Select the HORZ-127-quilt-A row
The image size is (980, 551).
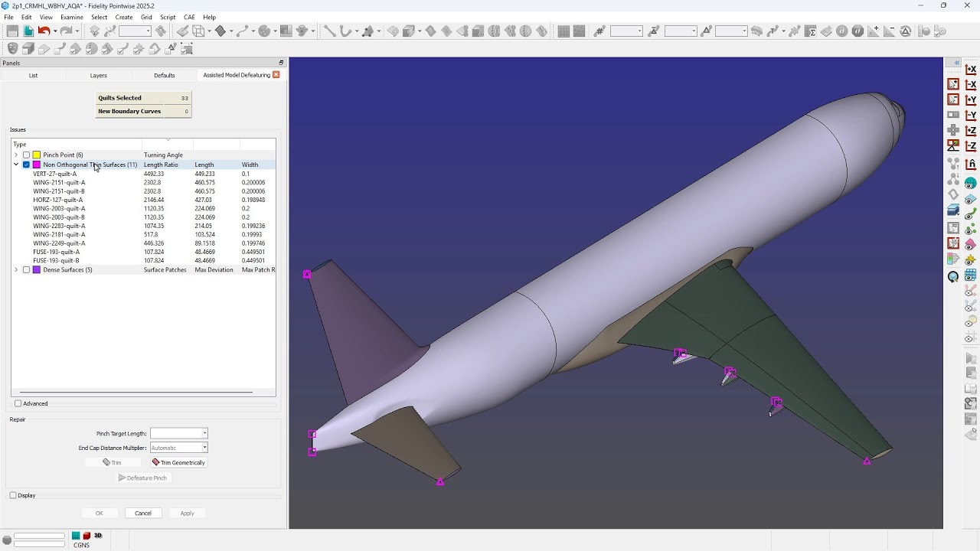click(143, 200)
